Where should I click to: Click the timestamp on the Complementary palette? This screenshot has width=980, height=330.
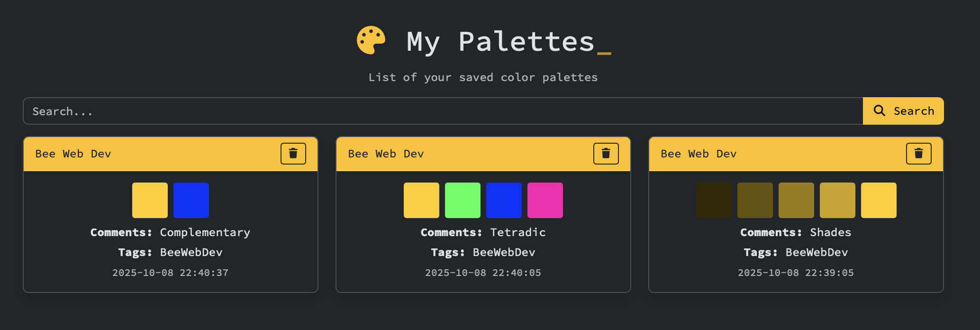(x=170, y=273)
